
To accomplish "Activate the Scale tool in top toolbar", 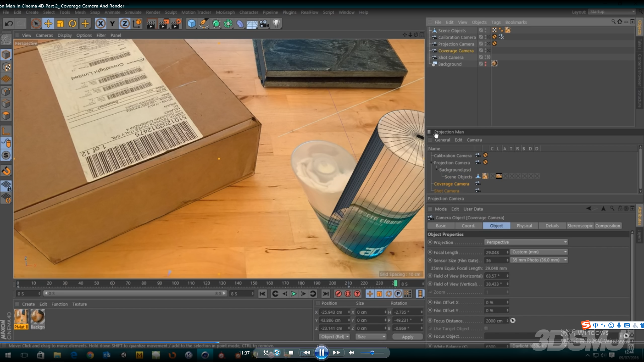I will 60,24.
